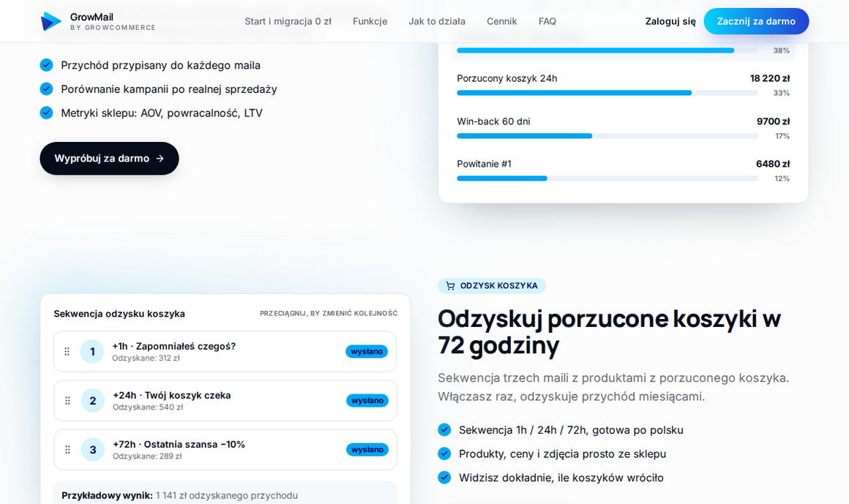Click the cart icon in Odzysk koszyka badge
The height and width of the screenshot is (504, 849).
[450, 285]
